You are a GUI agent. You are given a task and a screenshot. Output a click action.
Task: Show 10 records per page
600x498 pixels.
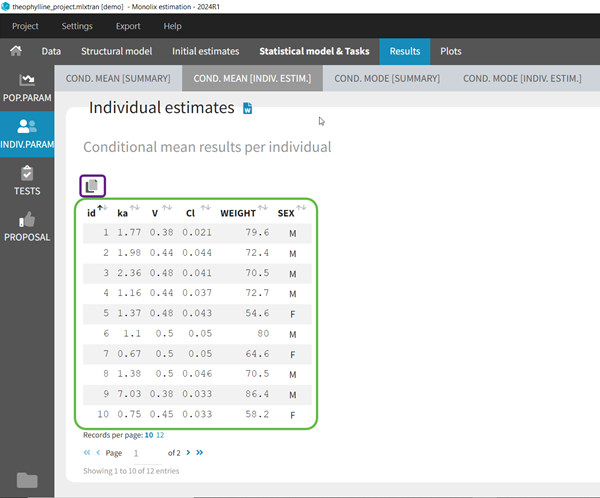pyautogui.click(x=149, y=435)
